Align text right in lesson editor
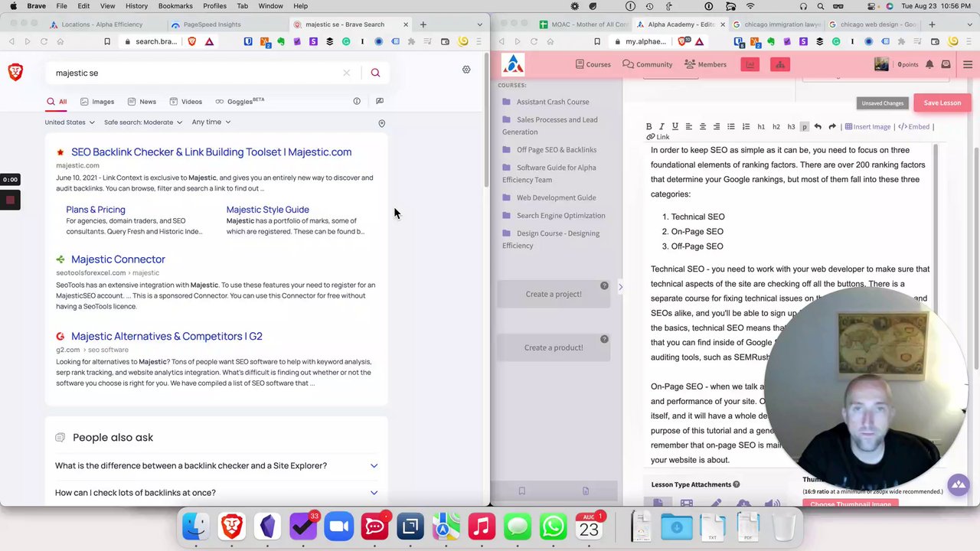 (x=717, y=127)
